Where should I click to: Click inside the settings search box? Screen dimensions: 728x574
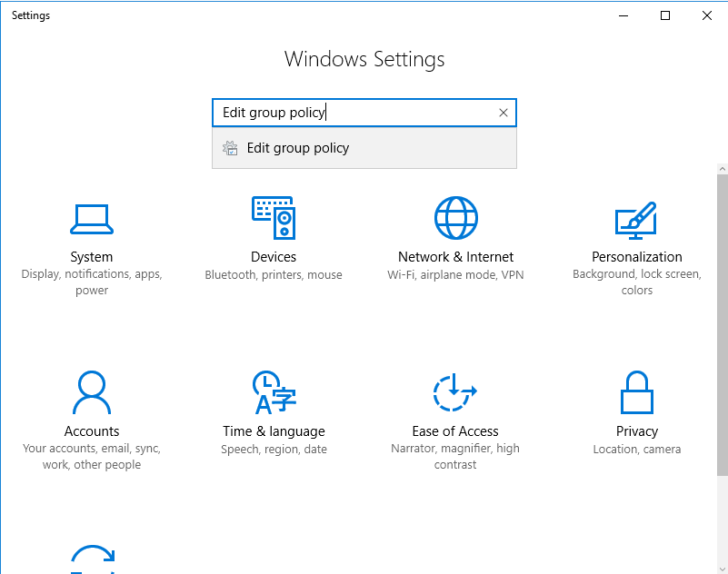(354, 113)
